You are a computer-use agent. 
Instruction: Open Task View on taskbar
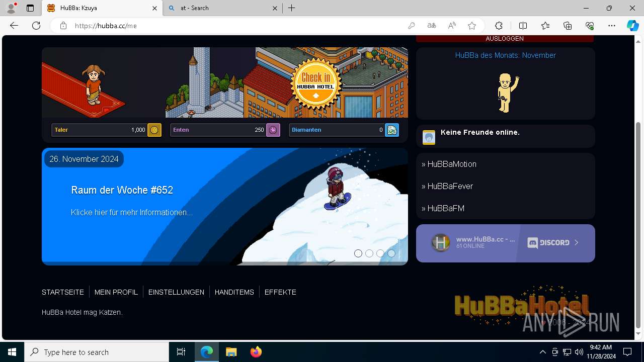coord(181,352)
